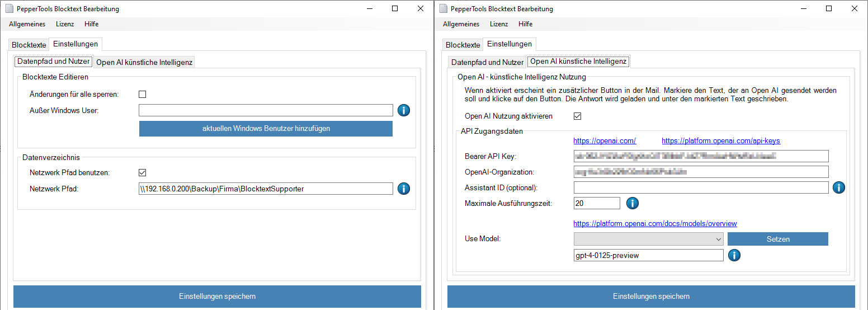Disable Open AI Nutzung aktivieren checkbox

click(x=578, y=116)
